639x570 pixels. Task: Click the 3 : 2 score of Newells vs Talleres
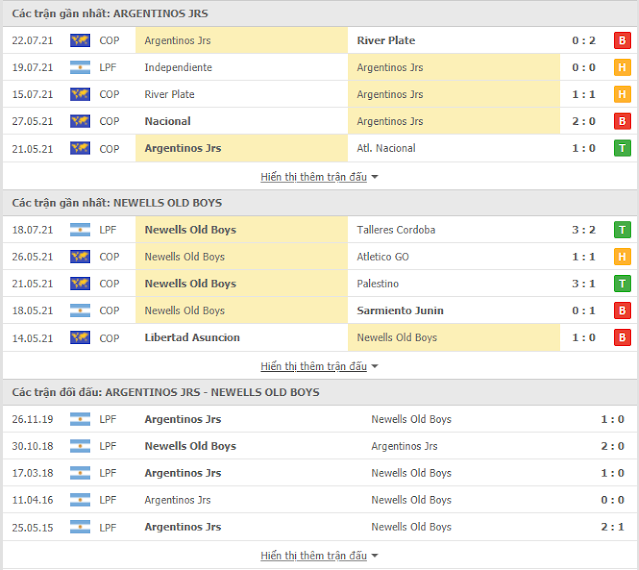[584, 230]
